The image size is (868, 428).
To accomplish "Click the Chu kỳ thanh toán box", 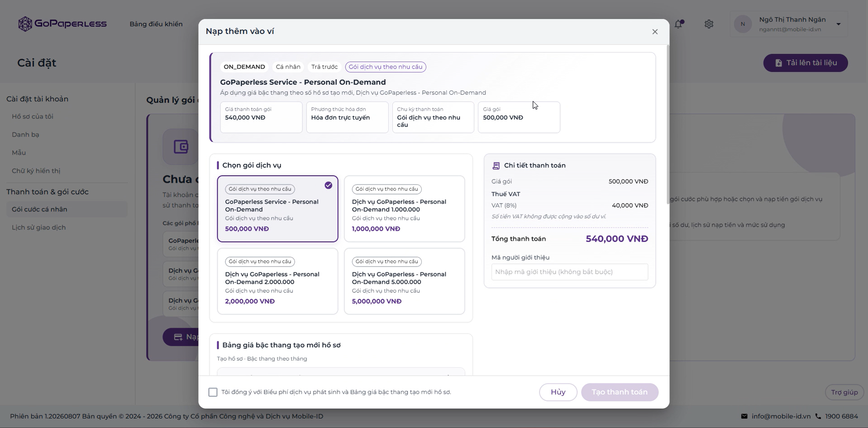I will (433, 117).
